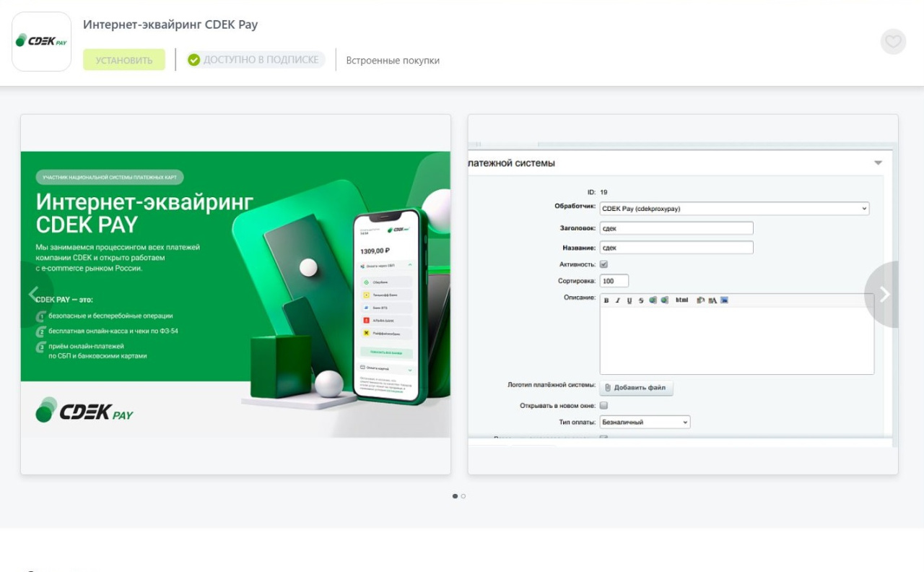Click the Установить button

[124, 60]
